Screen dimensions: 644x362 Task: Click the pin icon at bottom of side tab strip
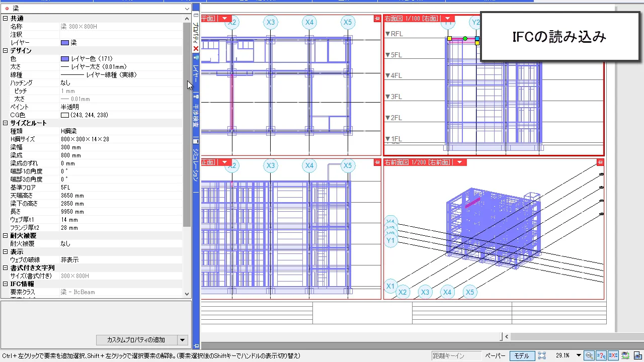point(196,345)
